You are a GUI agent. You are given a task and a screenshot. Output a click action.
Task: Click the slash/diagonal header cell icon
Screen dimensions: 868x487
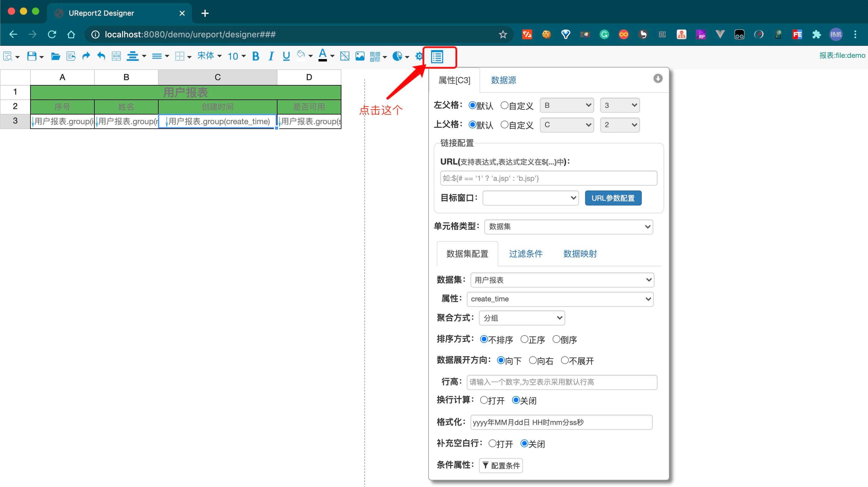click(x=345, y=56)
